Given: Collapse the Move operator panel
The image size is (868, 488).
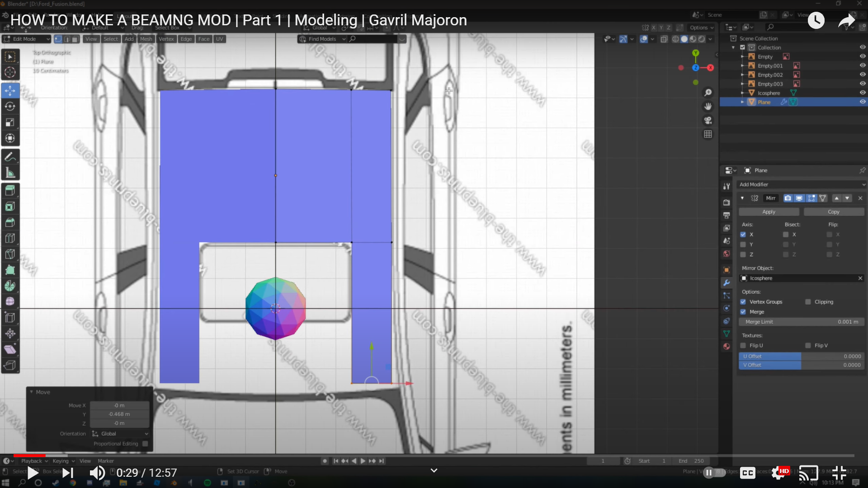Looking at the screenshot, I should click(x=32, y=392).
